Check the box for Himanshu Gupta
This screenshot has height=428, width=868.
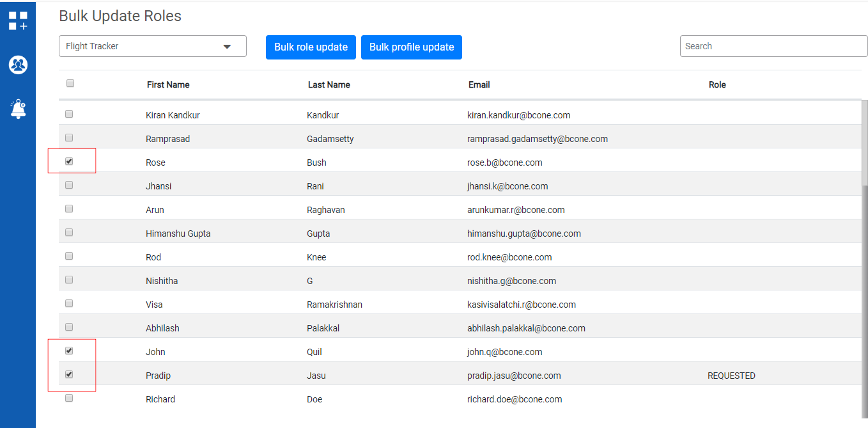pyautogui.click(x=69, y=232)
